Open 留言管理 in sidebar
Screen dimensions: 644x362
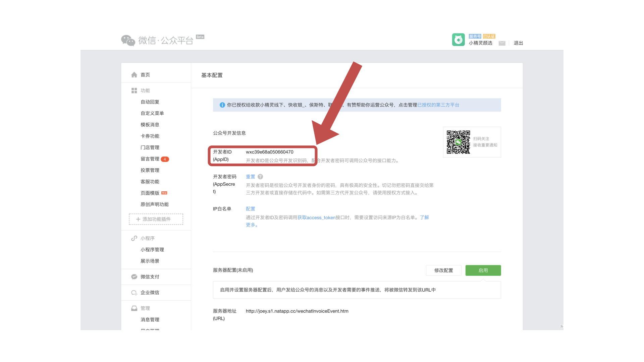[x=150, y=159]
